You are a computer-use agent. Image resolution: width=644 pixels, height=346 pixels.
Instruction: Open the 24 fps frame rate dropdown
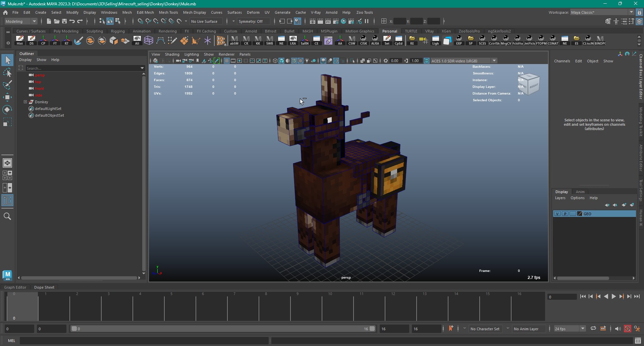[x=570, y=329]
